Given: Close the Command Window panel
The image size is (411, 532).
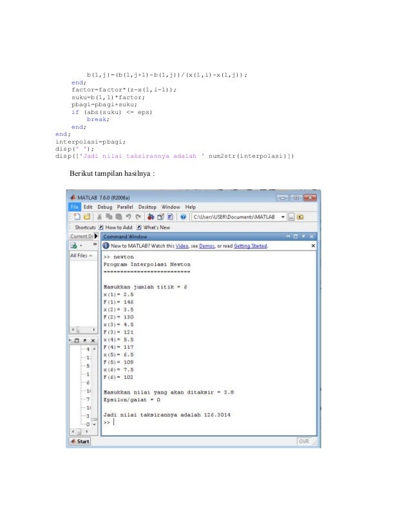Looking at the screenshot, I should (312, 236).
